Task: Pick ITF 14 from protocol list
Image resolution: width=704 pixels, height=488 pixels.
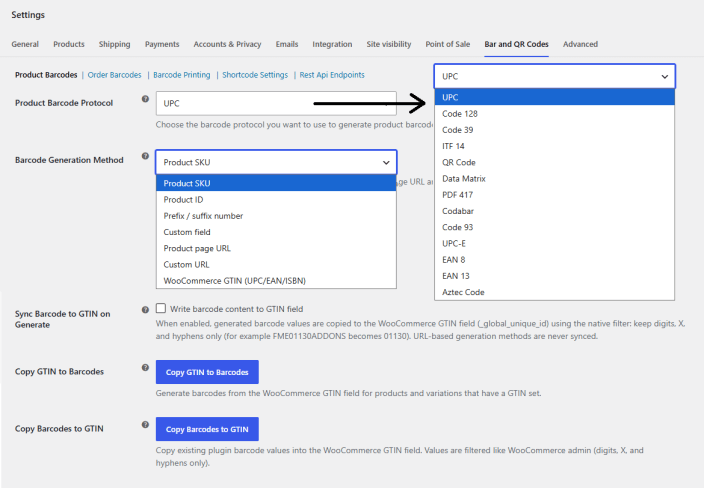Action: click(554, 146)
